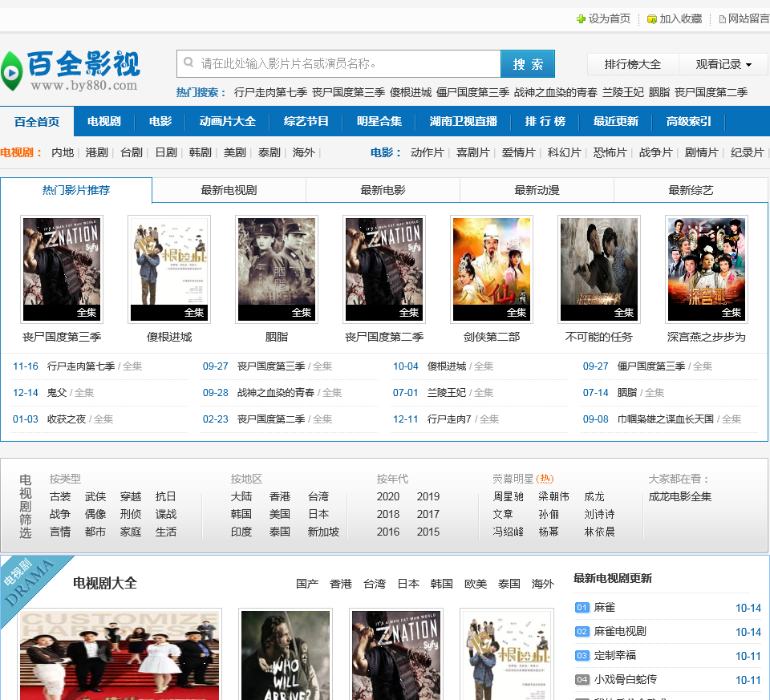Viewport: 770px width, 700px height.
Task: Open 高级索引 in the navigation bar
Action: coord(688,121)
